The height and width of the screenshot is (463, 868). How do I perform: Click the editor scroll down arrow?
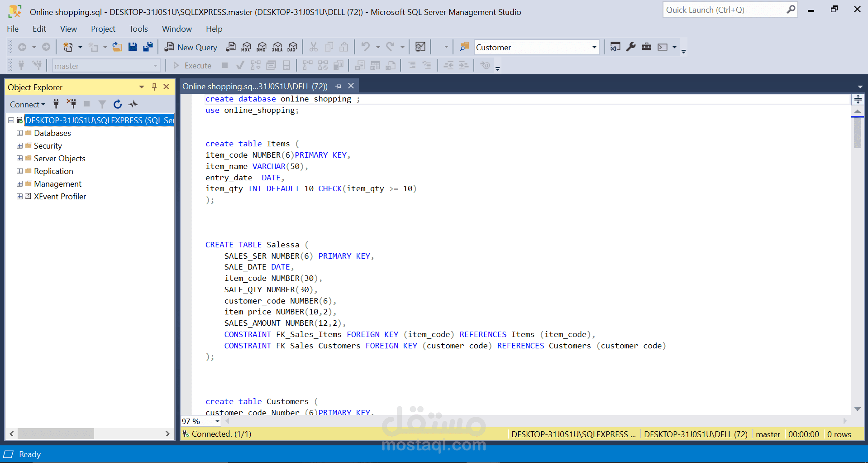coord(858,409)
